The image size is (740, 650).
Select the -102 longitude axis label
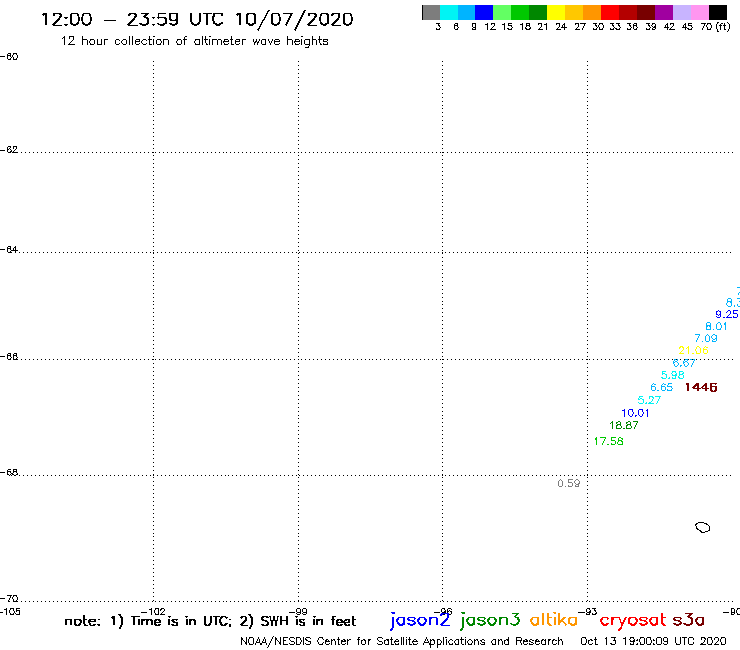click(153, 612)
